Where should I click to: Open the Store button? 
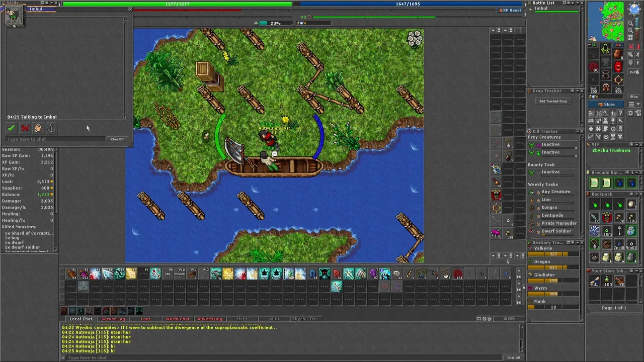click(x=606, y=105)
